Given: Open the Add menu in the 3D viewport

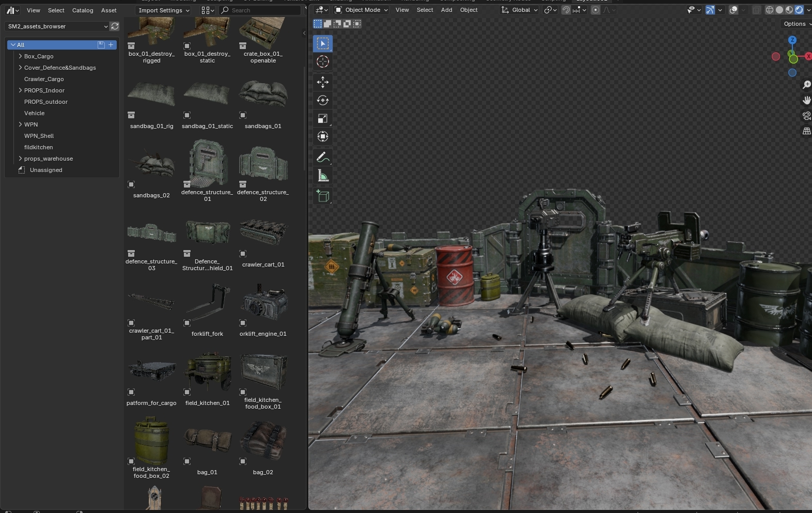Looking at the screenshot, I should point(447,10).
